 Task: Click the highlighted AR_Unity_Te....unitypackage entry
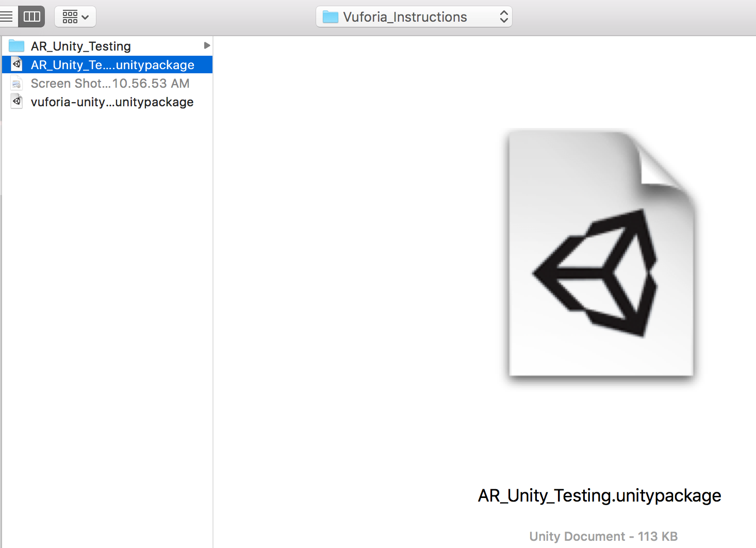click(x=112, y=65)
